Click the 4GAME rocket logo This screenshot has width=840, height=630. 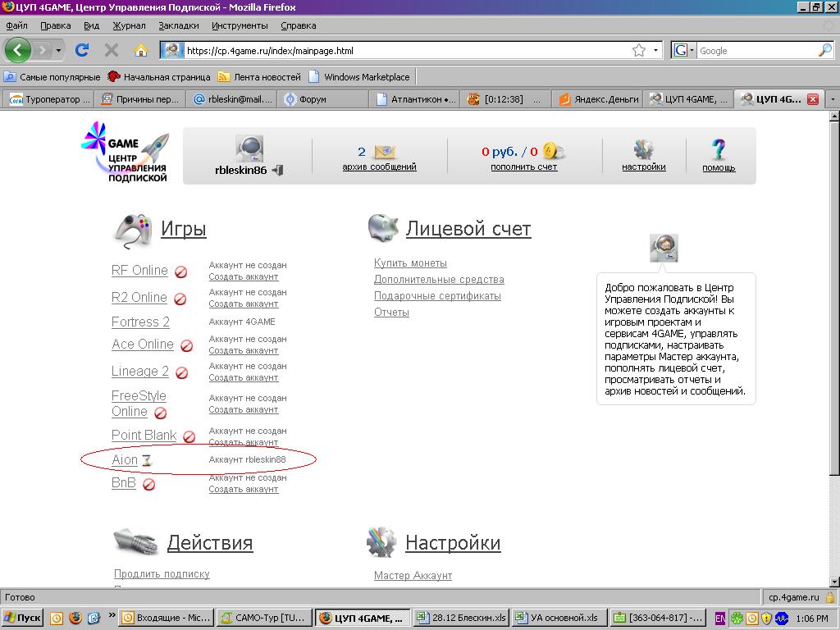(125, 153)
